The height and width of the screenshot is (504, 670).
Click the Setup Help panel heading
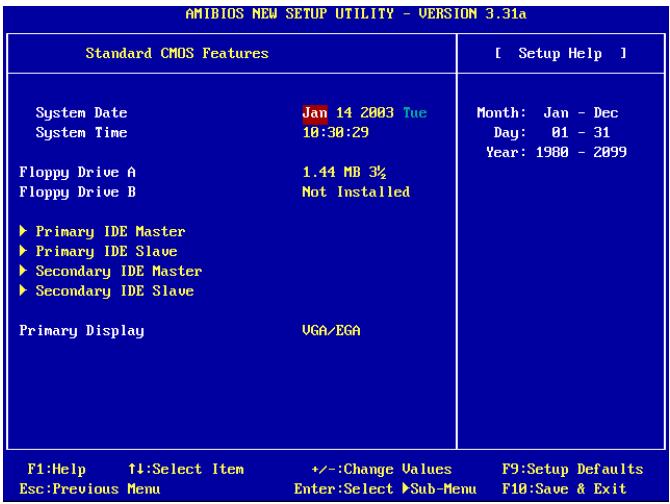[x=560, y=53]
